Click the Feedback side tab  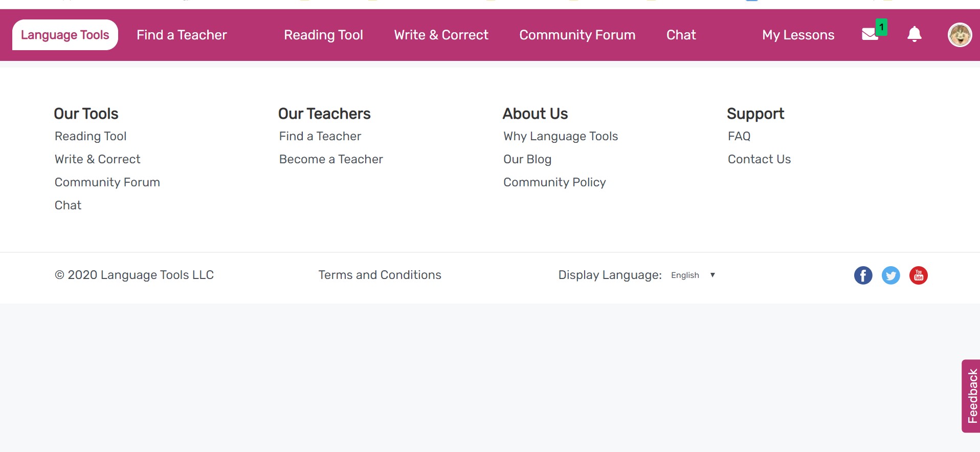click(x=971, y=396)
